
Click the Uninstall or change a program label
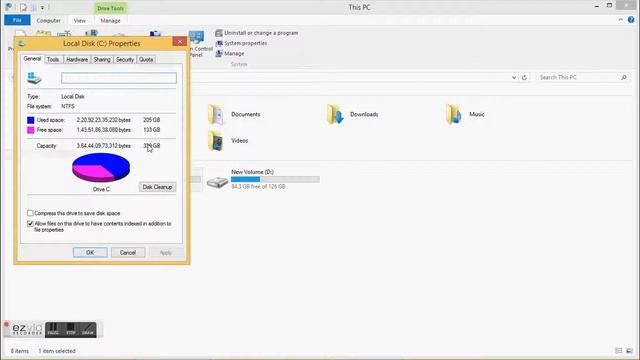(x=261, y=33)
